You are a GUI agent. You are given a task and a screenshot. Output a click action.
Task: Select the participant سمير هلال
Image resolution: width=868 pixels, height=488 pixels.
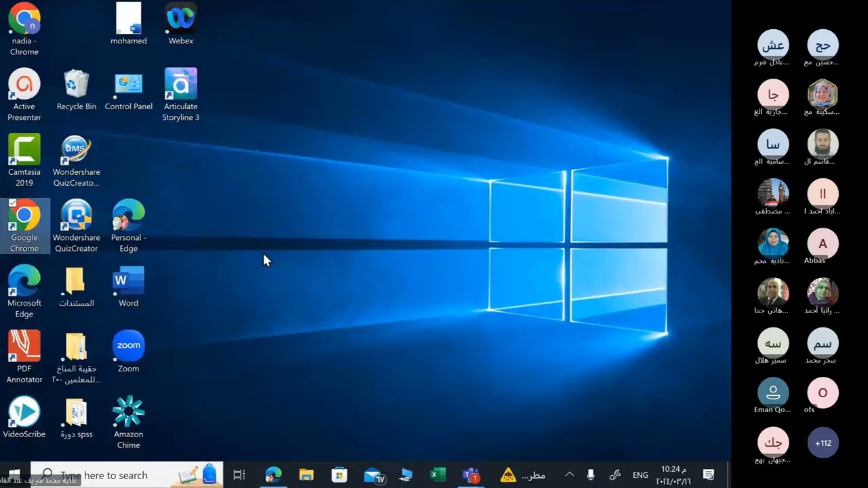(773, 344)
